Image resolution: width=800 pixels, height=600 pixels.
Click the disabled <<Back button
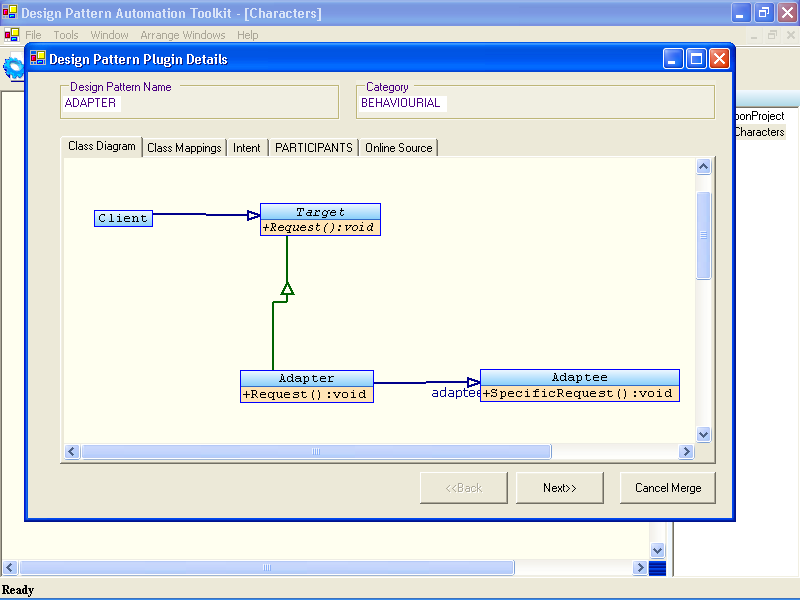point(464,488)
